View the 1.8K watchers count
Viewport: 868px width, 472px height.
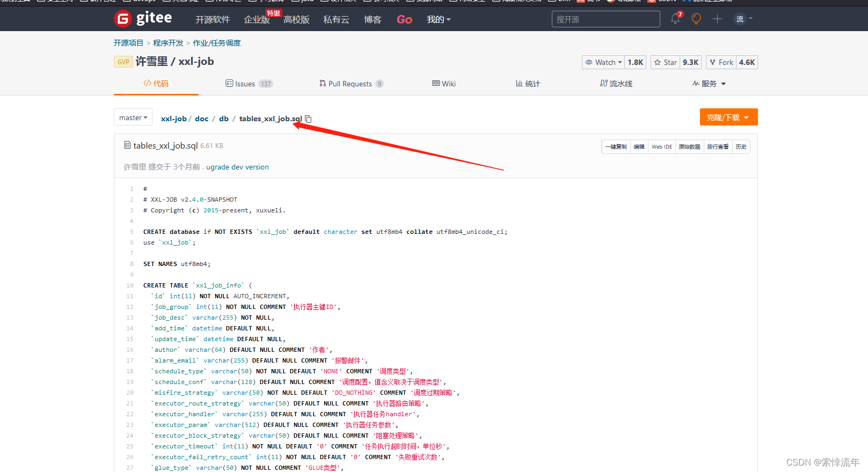[x=636, y=62]
